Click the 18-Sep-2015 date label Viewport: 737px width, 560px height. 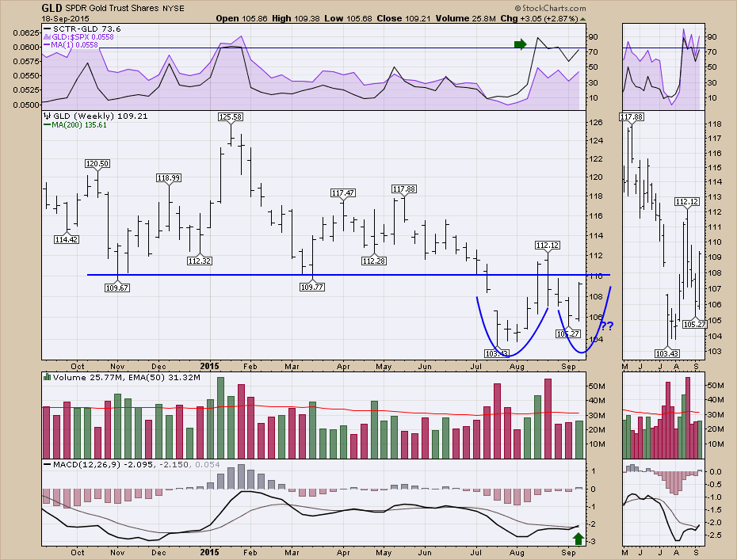click(x=63, y=19)
